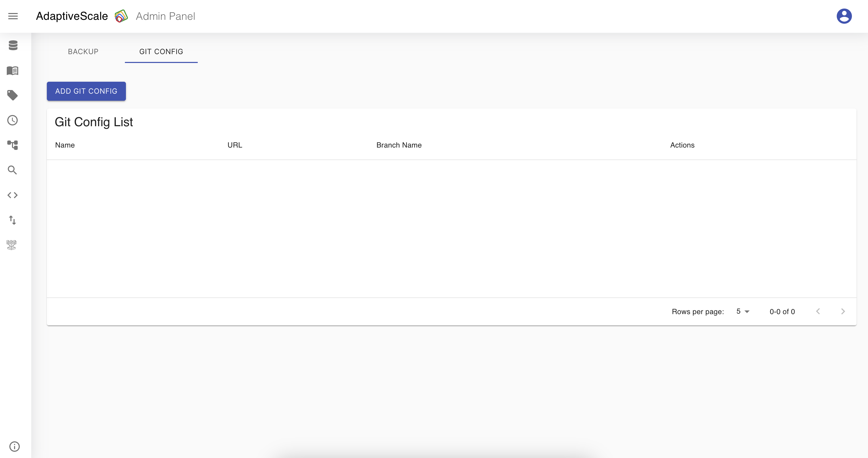
Task: Open the up-down arrows transfer sidebar icon
Action: (x=12, y=220)
